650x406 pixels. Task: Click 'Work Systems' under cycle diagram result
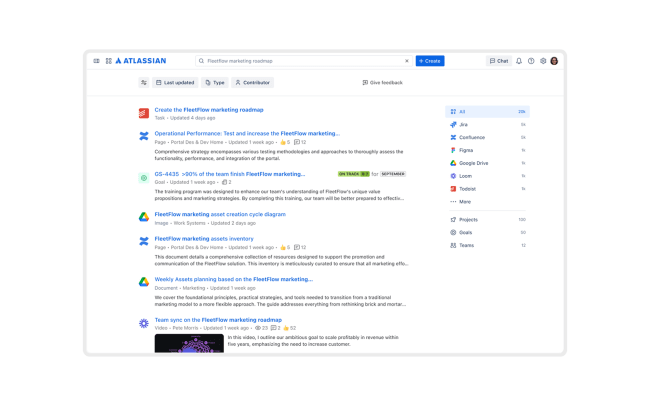tap(189, 223)
